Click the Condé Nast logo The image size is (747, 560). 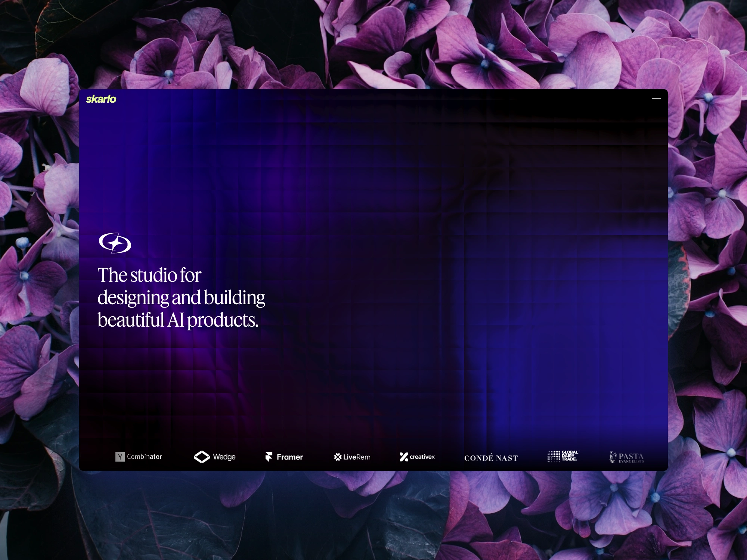[x=491, y=458]
